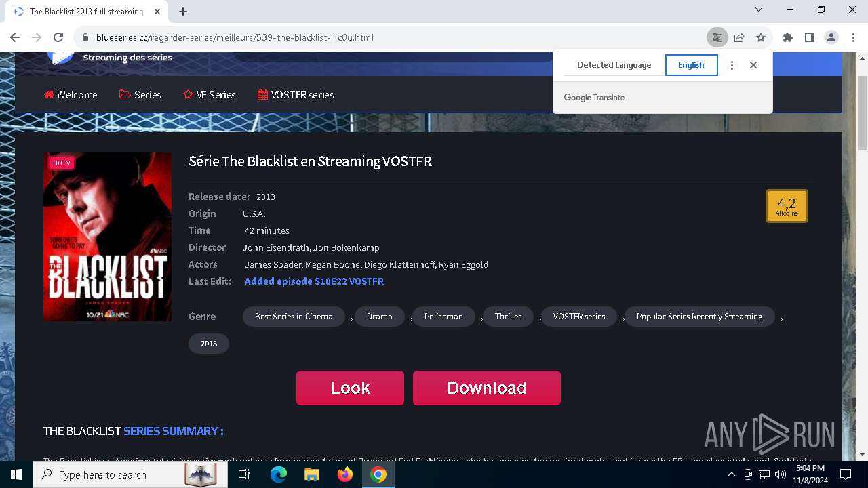Select the Policeman genre tag
Screen dimensions: 868x488
point(443,317)
